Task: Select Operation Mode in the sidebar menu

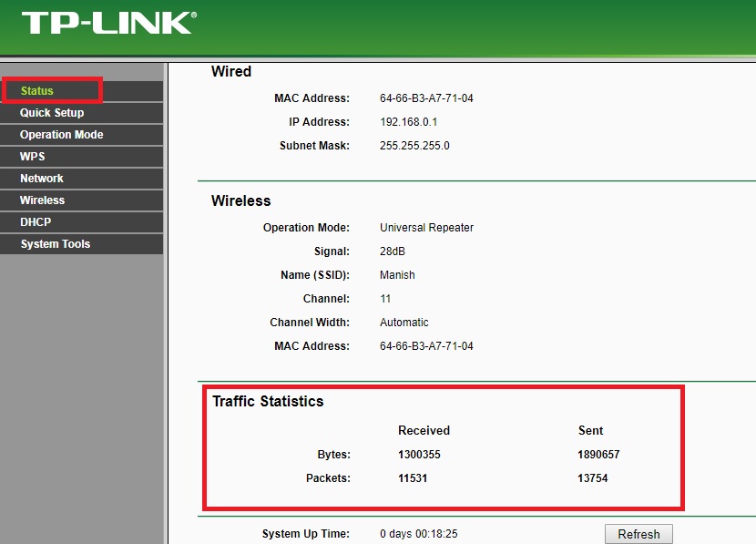Action: pyautogui.click(x=62, y=135)
